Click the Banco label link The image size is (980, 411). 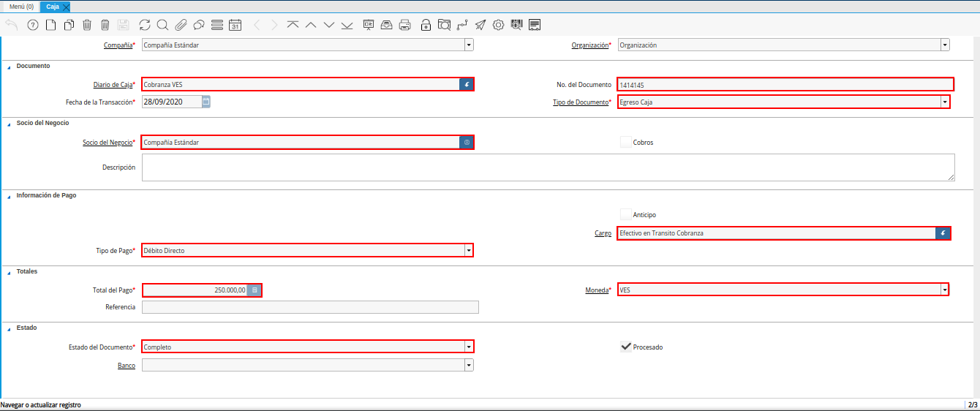pyautogui.click(x=127, y=365)
